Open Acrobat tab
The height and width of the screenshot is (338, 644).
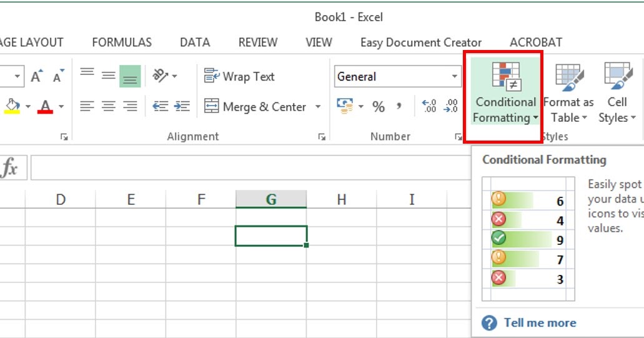[536, 42]
